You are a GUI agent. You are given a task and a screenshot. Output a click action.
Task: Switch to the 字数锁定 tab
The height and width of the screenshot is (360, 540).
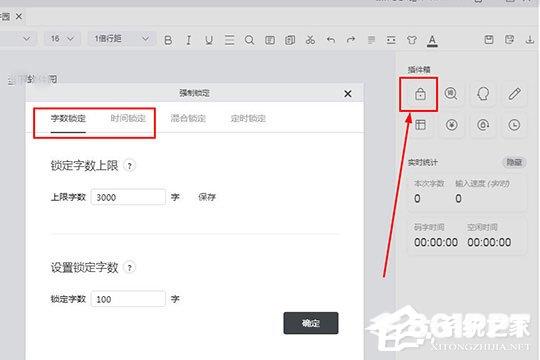68,119
